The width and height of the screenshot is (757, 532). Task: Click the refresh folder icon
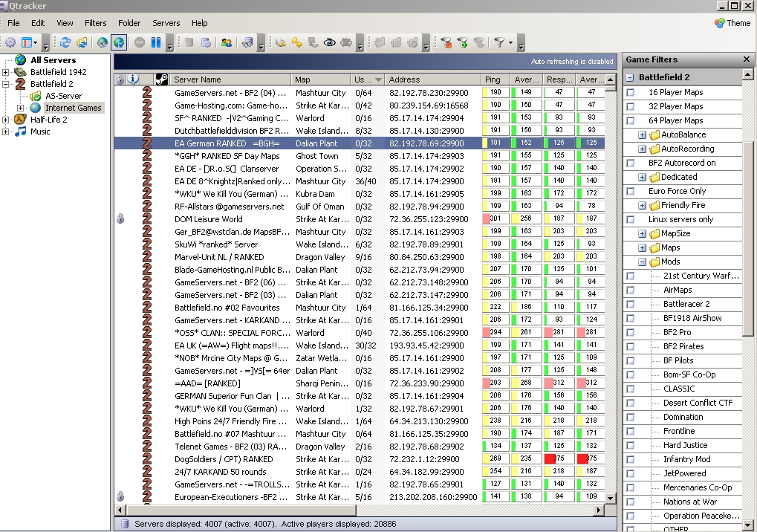pyautogui.click(x=82, y=42)
